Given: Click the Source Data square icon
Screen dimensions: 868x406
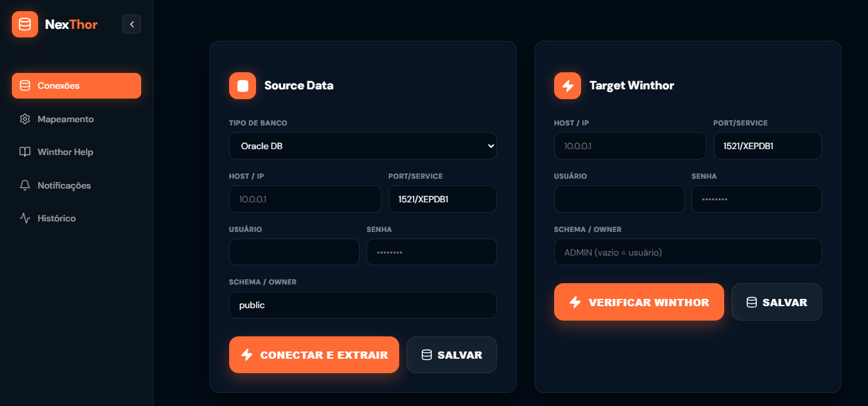Looking at the screenshot, I should (242, 85).
